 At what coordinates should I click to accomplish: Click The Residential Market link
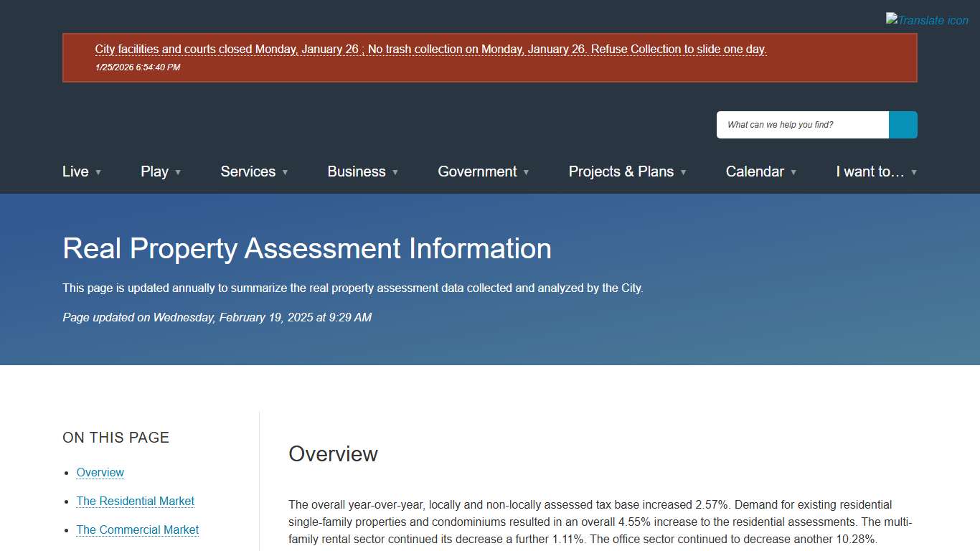pyautogui.click(x=135, y=501)
